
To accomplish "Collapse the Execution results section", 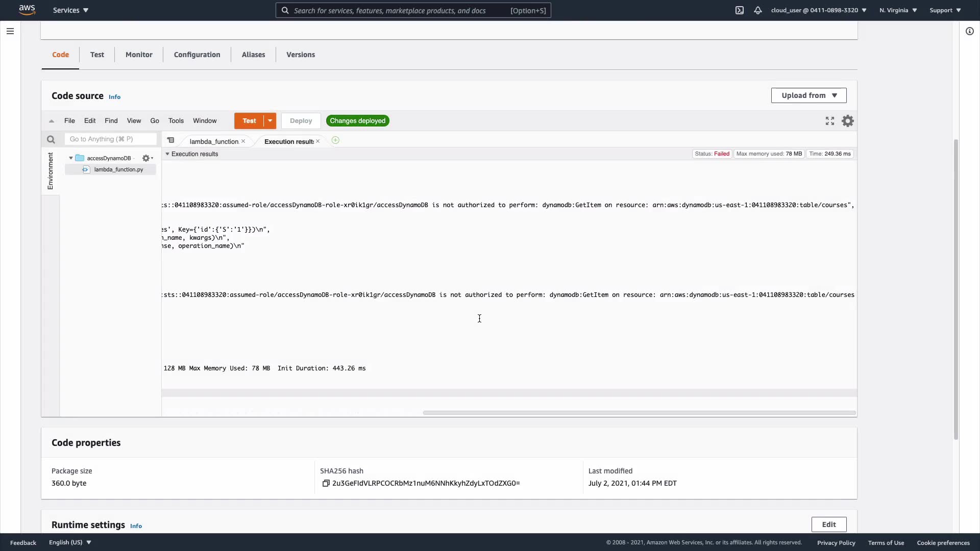I will (x=167, y=154).
